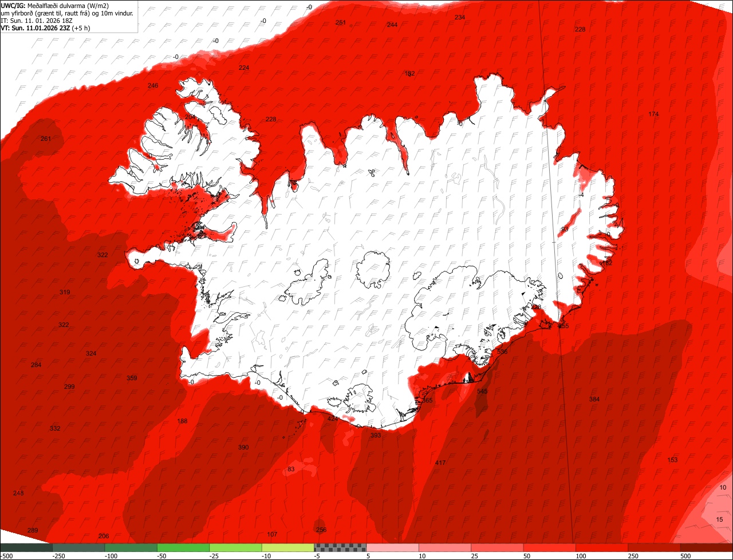The width and height of the screenshot is (733, 560).
Task: Click the legend swatch between -250 and -100
Action: tap(78, 547)
